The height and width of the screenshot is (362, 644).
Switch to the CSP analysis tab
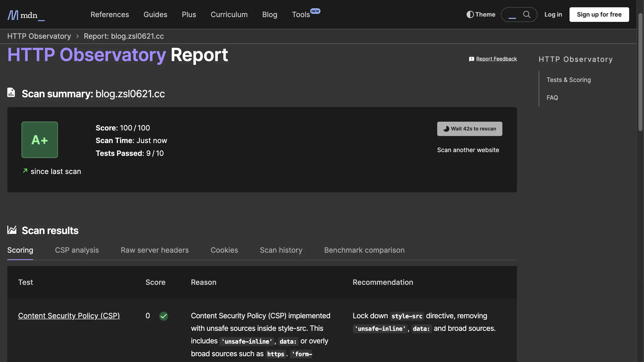(x=77, y=250)
